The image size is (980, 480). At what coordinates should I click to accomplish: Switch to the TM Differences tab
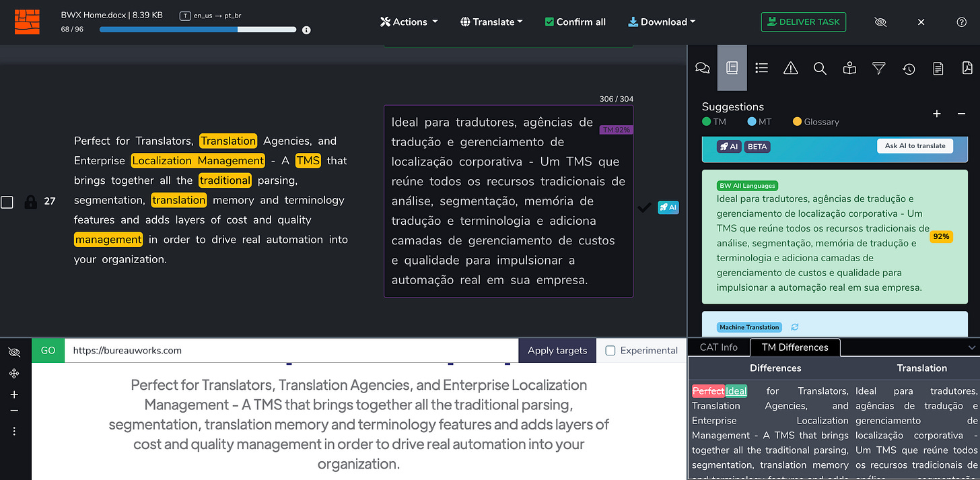795,347
